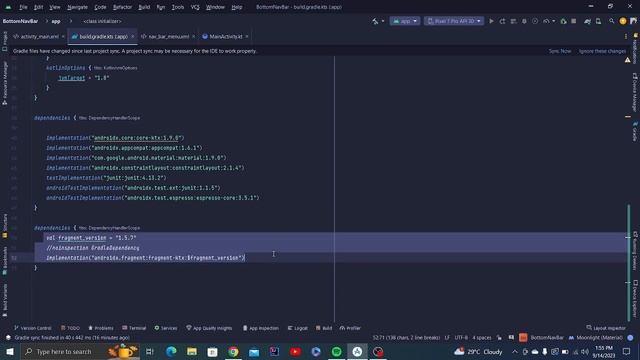640x360 pixels.
Task: Click the warning triangle inspection indicator
Action: [x=627, y=60]
